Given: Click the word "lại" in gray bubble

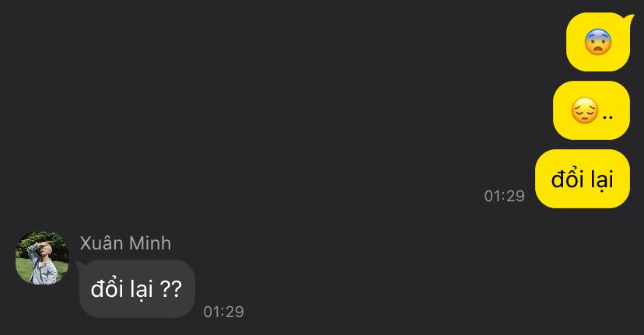Looking at the screenshot, I should click(x=142, y=290).
